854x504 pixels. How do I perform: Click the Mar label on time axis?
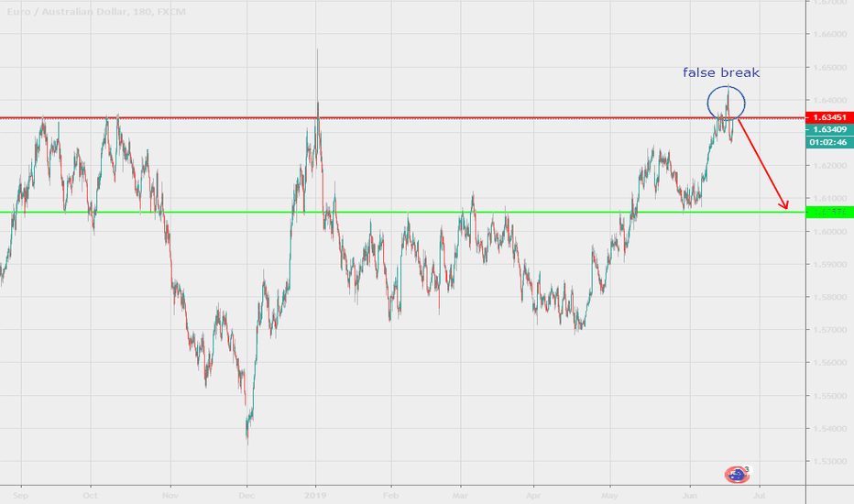pyautogui.click(x=460, y=495)
